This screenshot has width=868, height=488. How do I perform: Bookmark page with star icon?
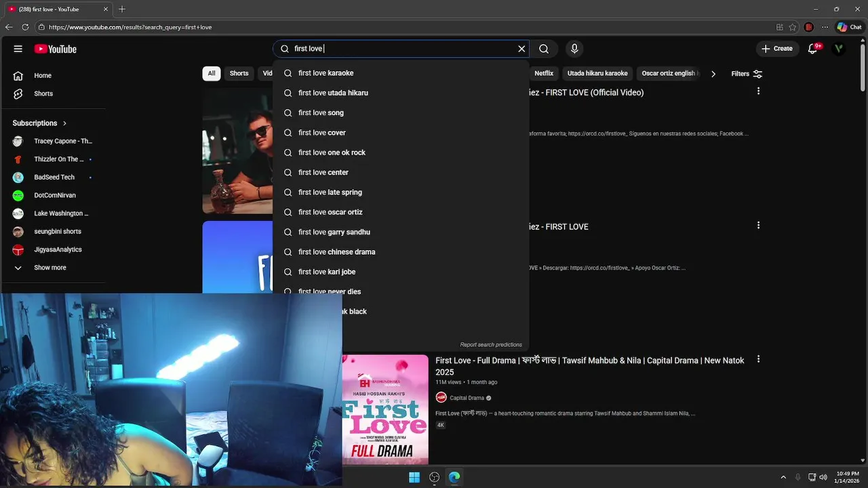click(x=793, y=27)
